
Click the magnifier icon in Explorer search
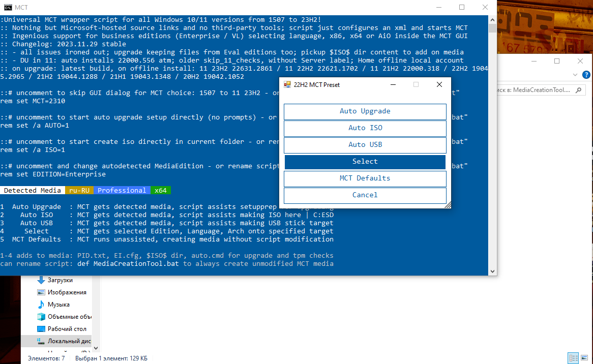(578, 90)
